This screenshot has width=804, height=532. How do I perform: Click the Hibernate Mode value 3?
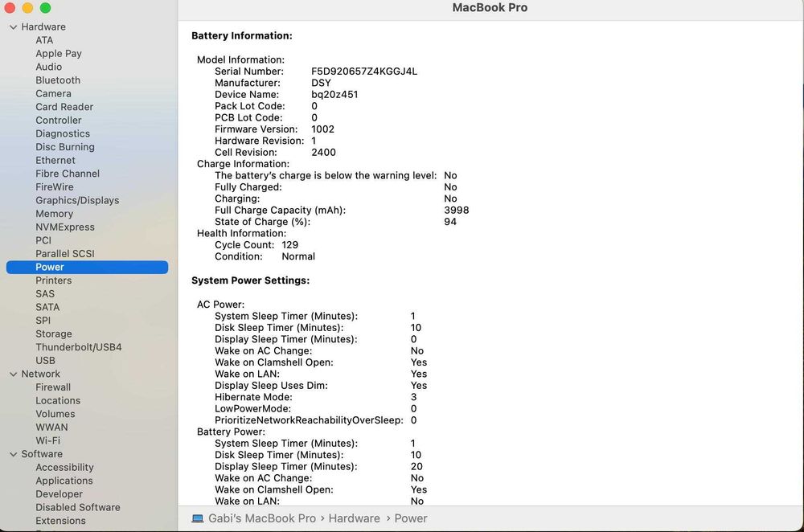point(414,397)
